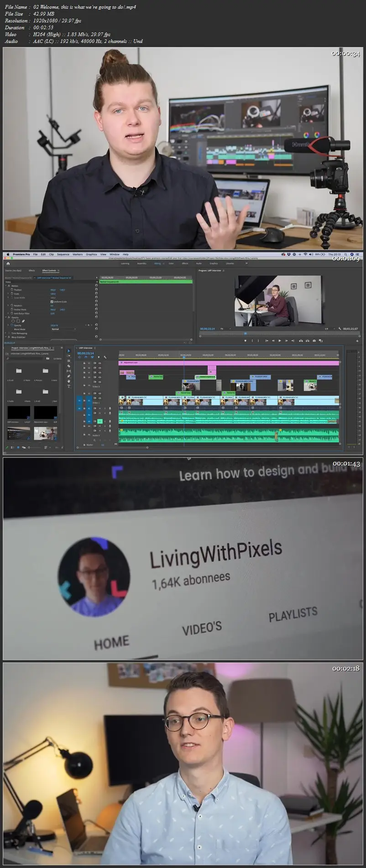The width and height of the screenshot is (366, 868).
Task: Select the Slip tool
Action: tap(68, 371)
